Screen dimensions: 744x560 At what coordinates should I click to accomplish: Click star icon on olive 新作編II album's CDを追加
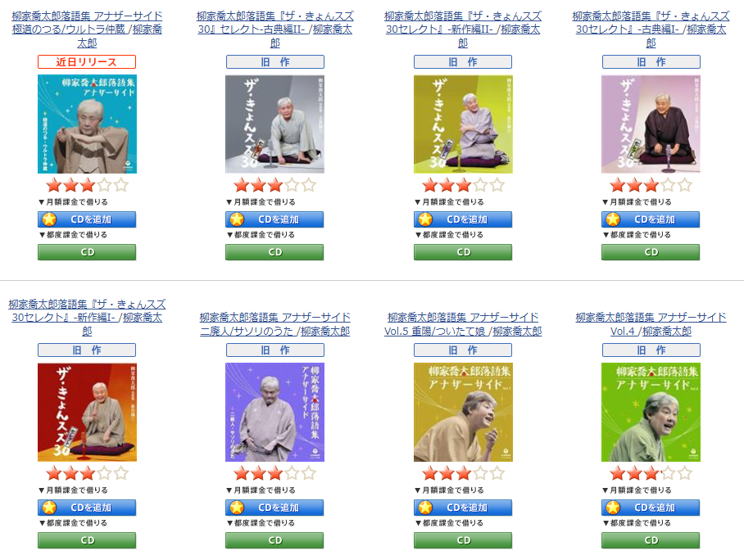[x=425, y=219]
